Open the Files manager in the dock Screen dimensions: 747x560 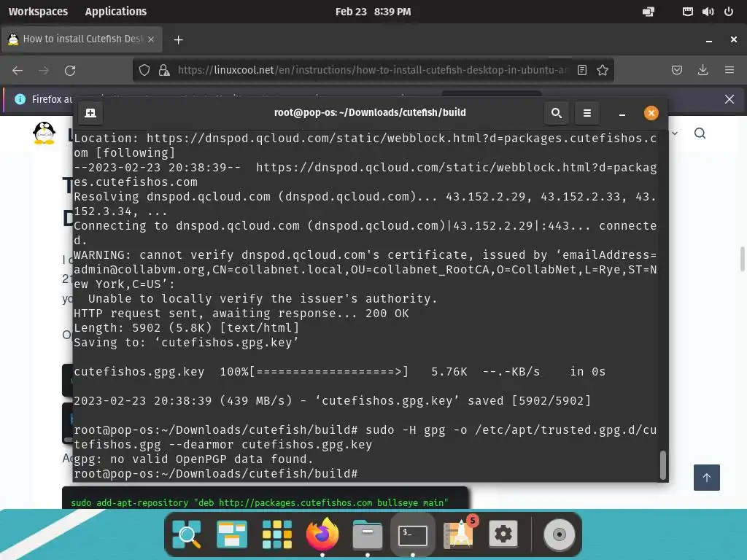click(368, 534)
